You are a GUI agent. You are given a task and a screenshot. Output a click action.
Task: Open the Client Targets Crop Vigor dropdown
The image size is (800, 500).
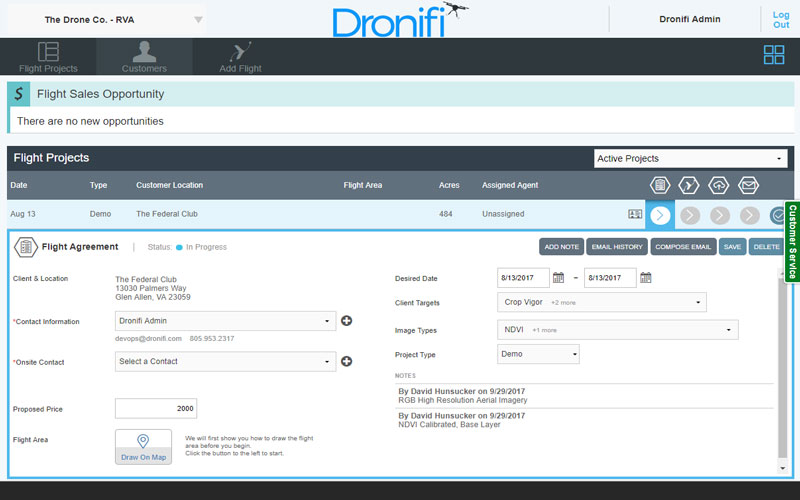601,302
